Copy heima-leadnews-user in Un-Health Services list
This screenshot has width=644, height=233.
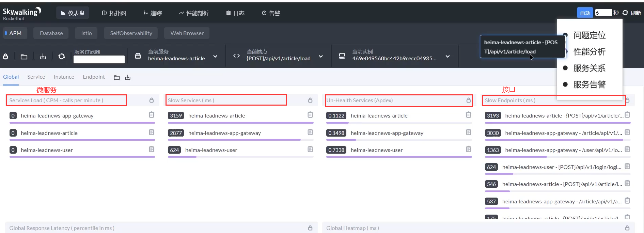click(469, 149)
